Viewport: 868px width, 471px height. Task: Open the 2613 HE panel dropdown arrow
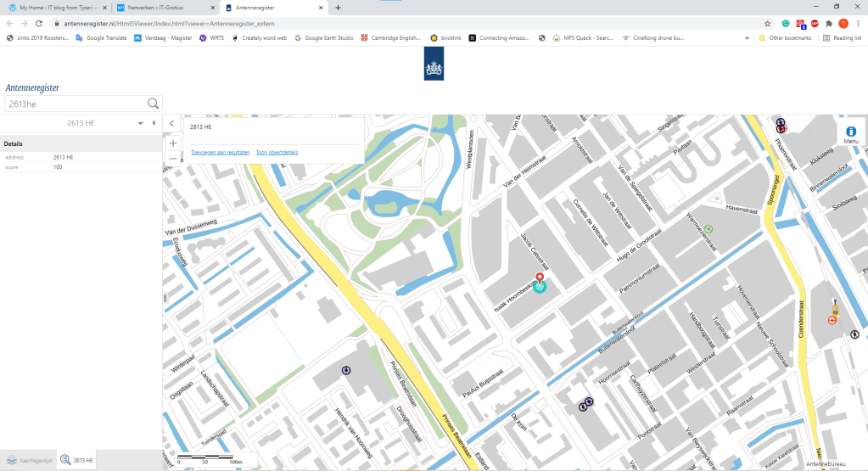pyautogui.click(x=141, y=124)
